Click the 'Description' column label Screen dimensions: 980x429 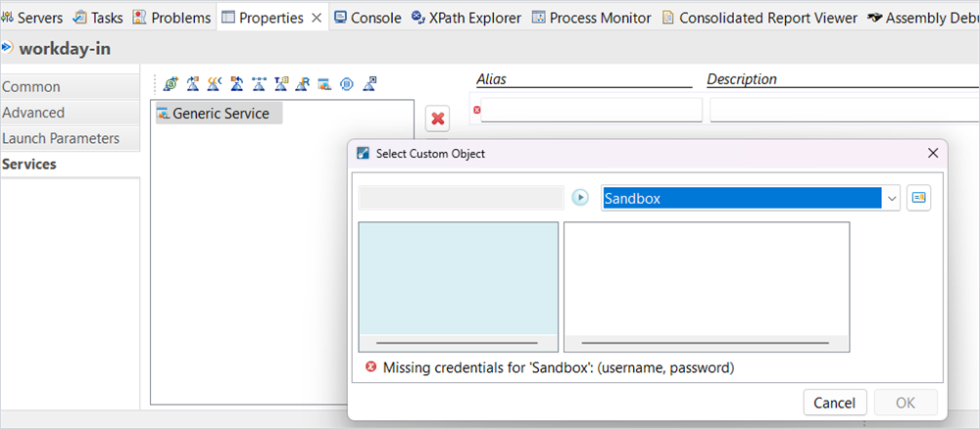click(x=742, y=79)
